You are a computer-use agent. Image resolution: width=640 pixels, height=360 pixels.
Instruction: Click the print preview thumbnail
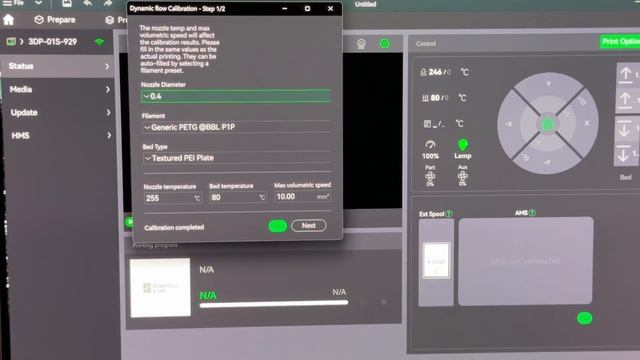coord(160,287)
